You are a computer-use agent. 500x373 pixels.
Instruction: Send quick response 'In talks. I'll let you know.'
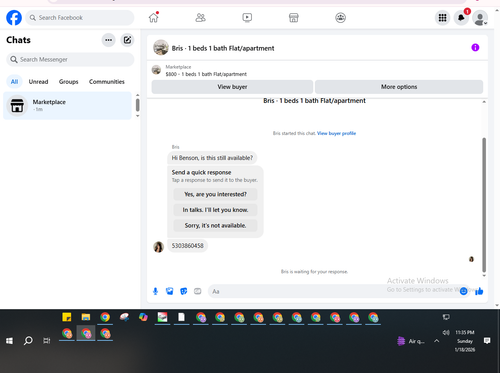(x=215, y=210)
